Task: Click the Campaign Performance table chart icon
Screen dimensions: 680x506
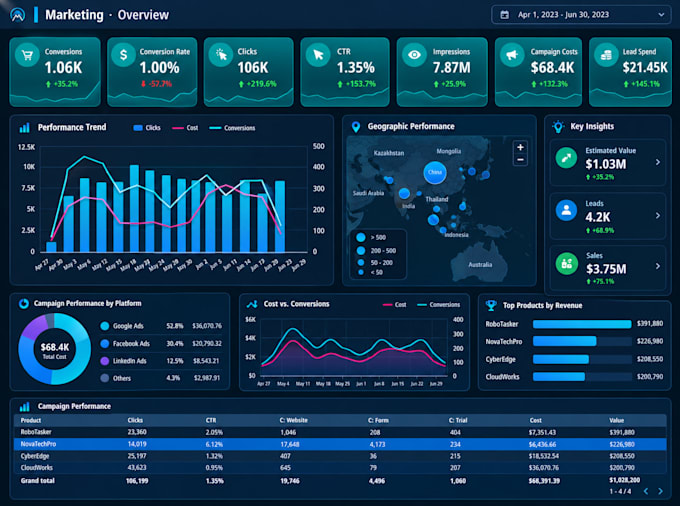Action: 25,407
